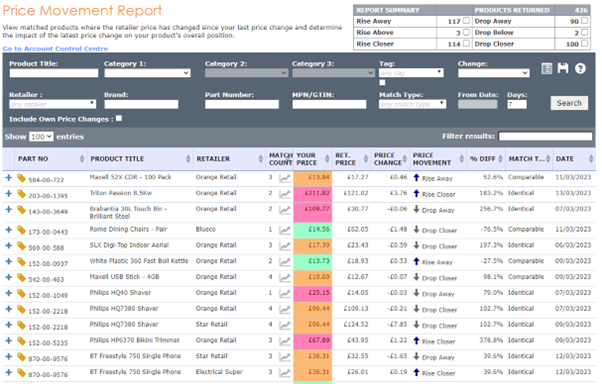Screen dimensions: 602x384
Task: Click the tag icon for part 143-00-3649
Action: (22, 210)
